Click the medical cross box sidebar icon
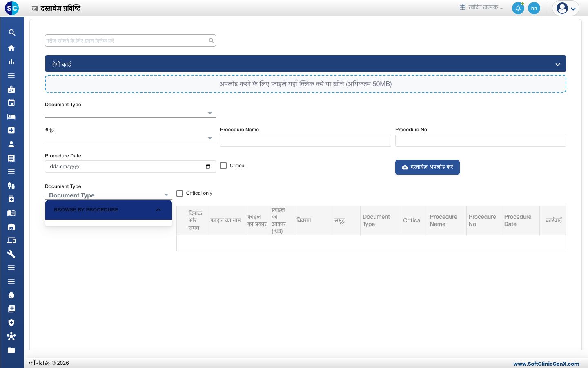Viewport: 588px width, 368px height. pyautogui.click(x=11, y=130)
